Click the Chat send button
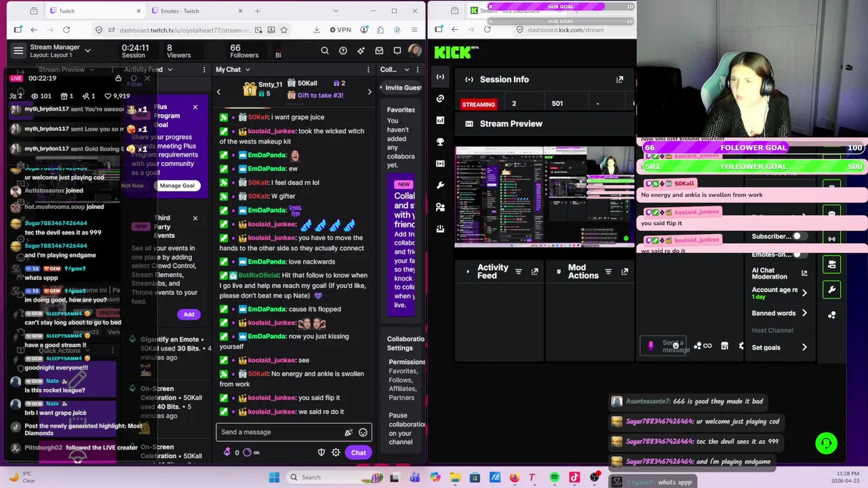The height and width of the screenshot is (488, 868). click(358, 453)
